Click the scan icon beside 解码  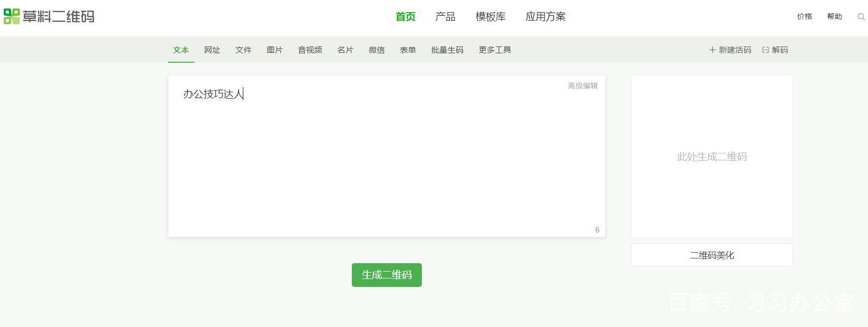(765, 50)
